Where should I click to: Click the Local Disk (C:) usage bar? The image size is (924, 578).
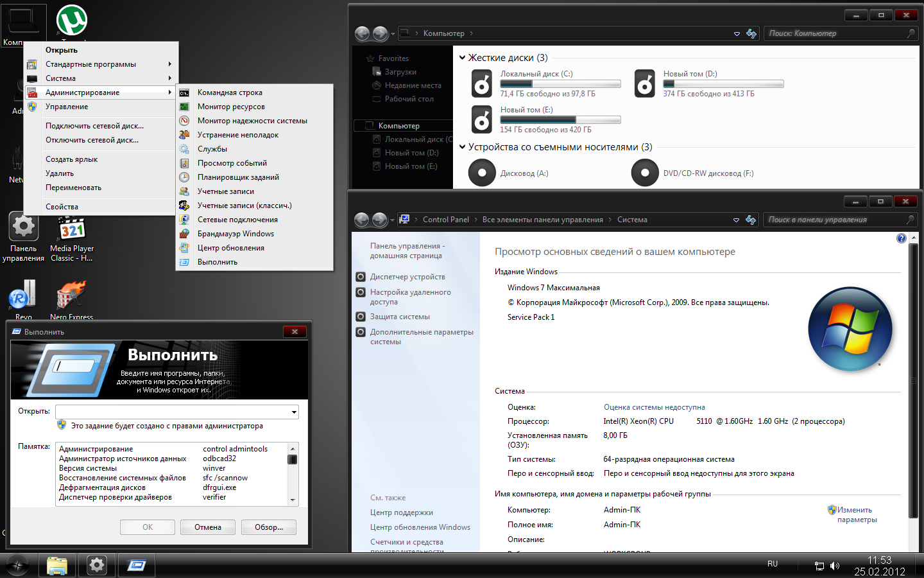560,84
